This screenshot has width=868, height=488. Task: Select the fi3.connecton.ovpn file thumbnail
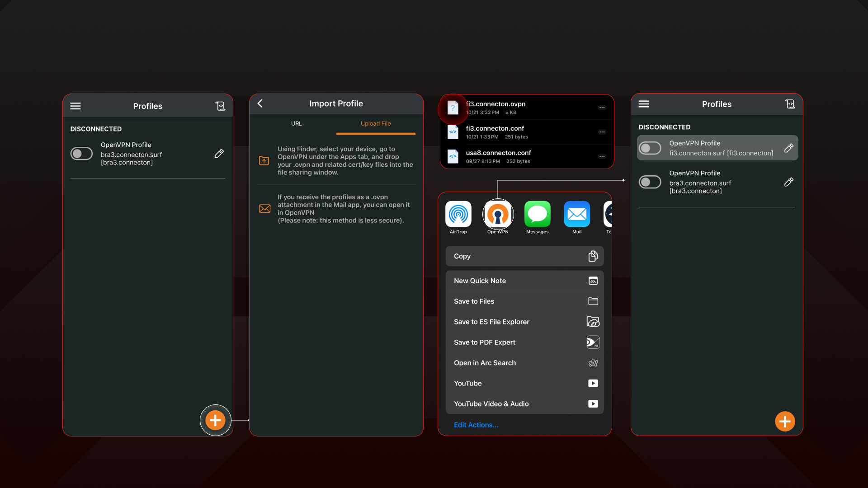453,108
